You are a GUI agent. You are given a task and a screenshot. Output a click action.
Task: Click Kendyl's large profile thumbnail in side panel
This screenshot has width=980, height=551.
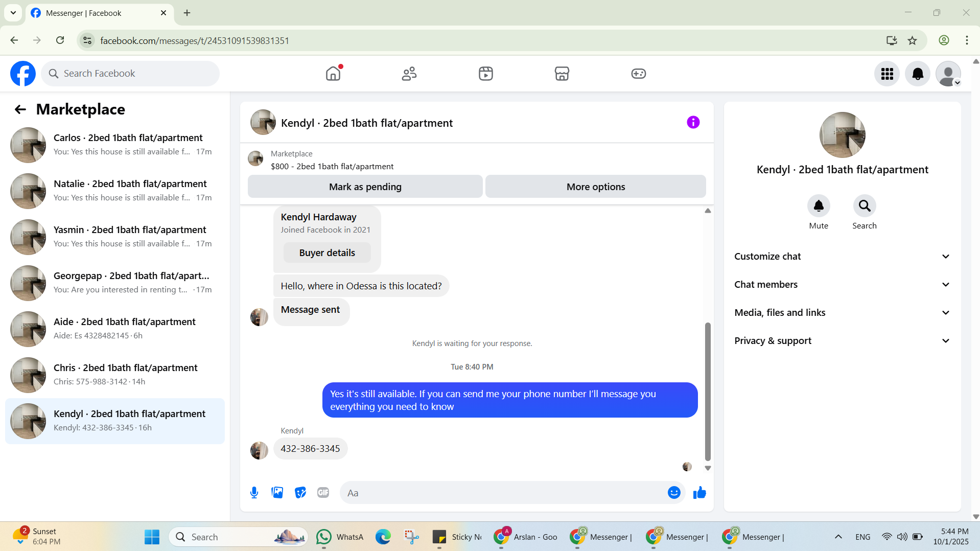(x=842, y=135)
